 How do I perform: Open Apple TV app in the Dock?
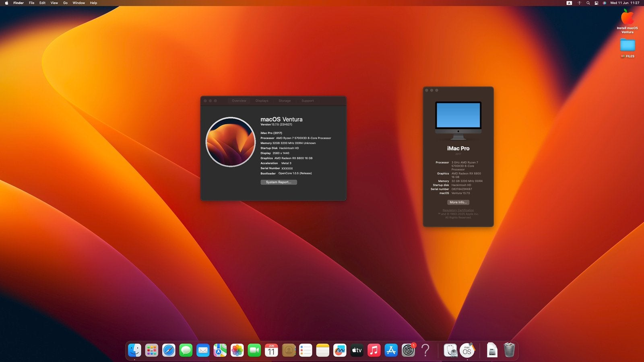(x=357, y=350)
